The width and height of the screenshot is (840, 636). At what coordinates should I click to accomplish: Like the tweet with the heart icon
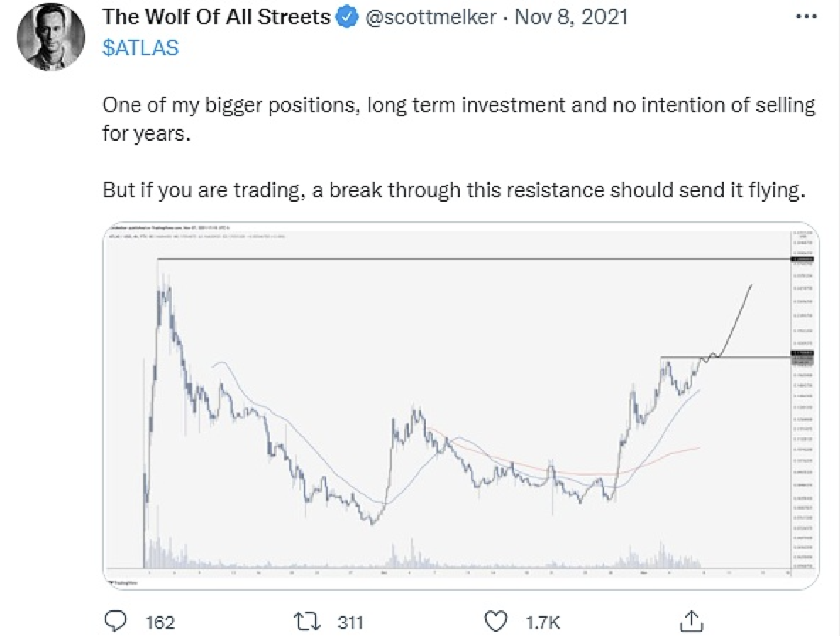pos(495,622)
